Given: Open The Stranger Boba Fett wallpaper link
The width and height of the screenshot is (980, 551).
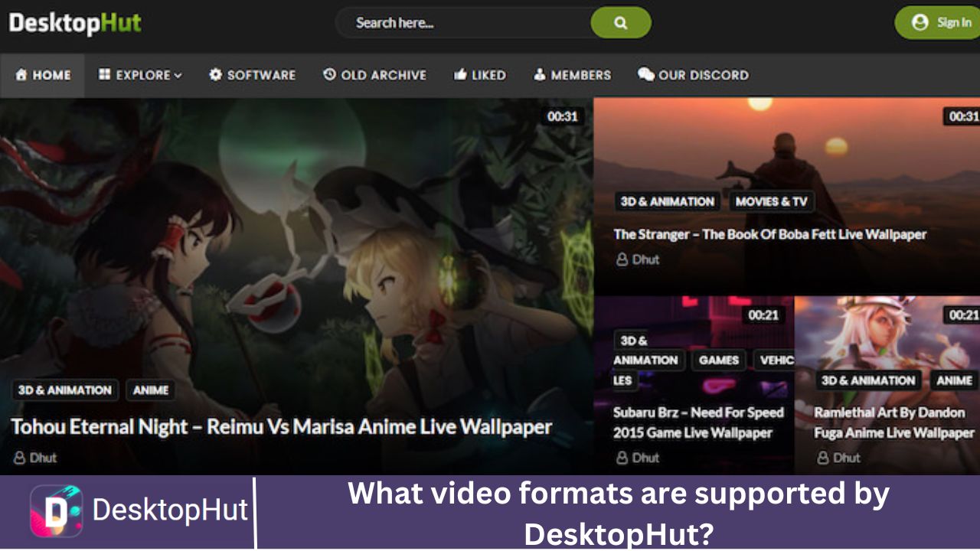Looking at the screenshot, I should (x=769, y=234).
